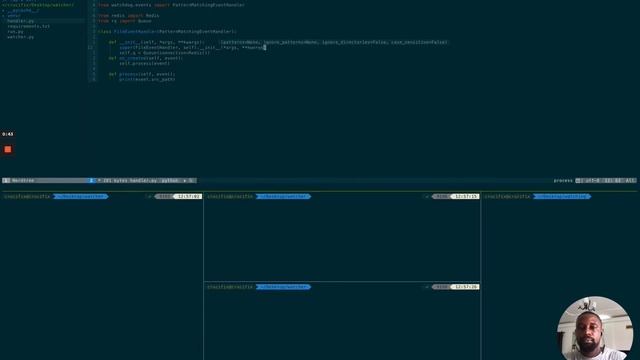Open watcher.py in the file tree
This screenshot has height=360, width=640.
coord(20,37)
